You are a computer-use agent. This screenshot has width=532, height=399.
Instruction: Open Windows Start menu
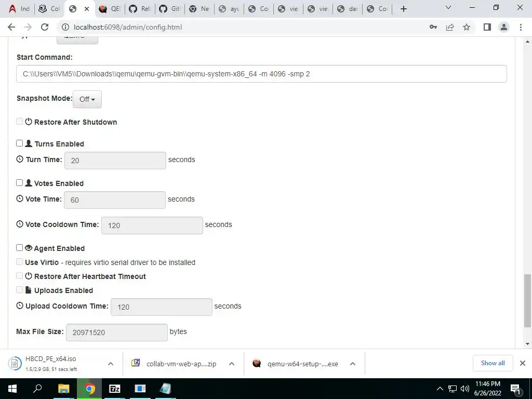12,389
